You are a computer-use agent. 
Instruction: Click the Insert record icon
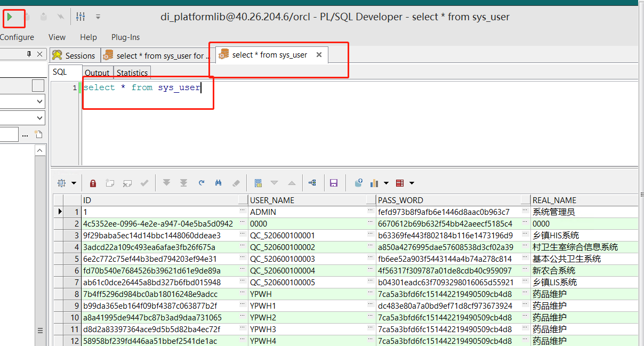[x=110, y=183]
